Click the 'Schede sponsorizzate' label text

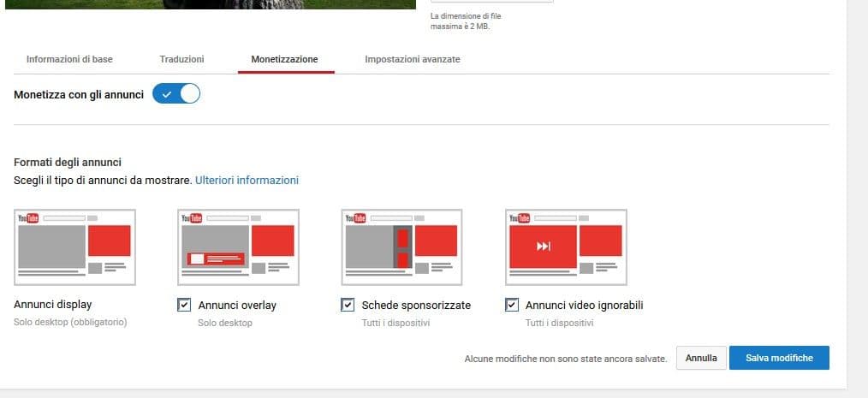coord(416,305)
